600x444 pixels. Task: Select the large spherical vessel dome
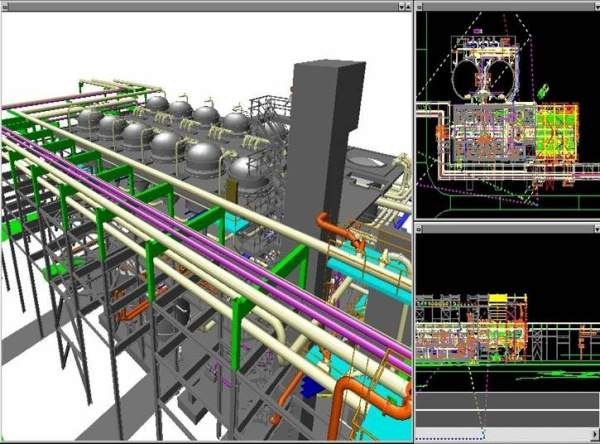pos(203,157)
